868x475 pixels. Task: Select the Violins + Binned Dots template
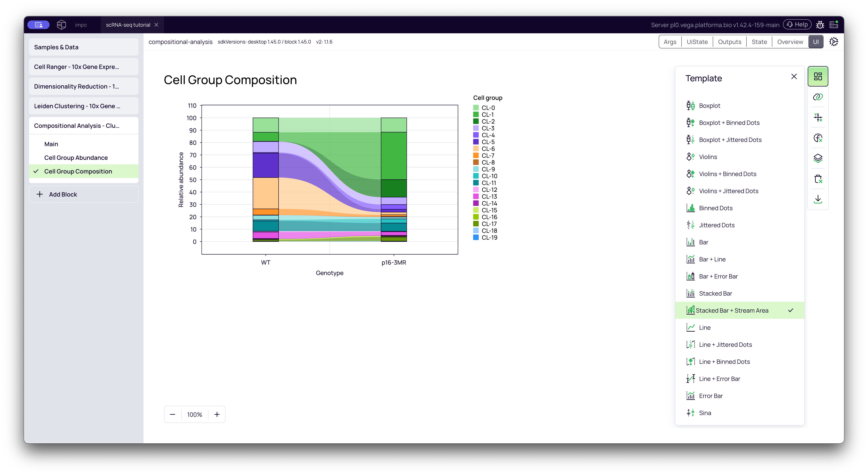pyautogui.click(x=727, y=174)
